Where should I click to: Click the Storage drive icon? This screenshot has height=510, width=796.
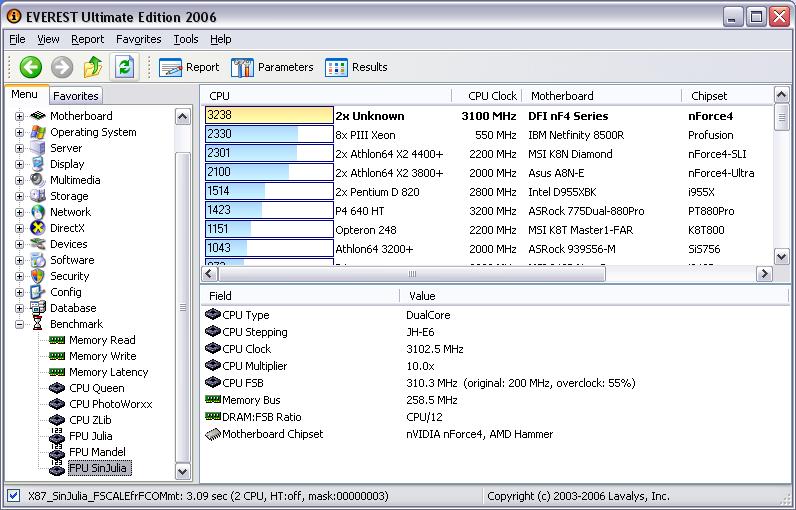[x=38, y=196]
